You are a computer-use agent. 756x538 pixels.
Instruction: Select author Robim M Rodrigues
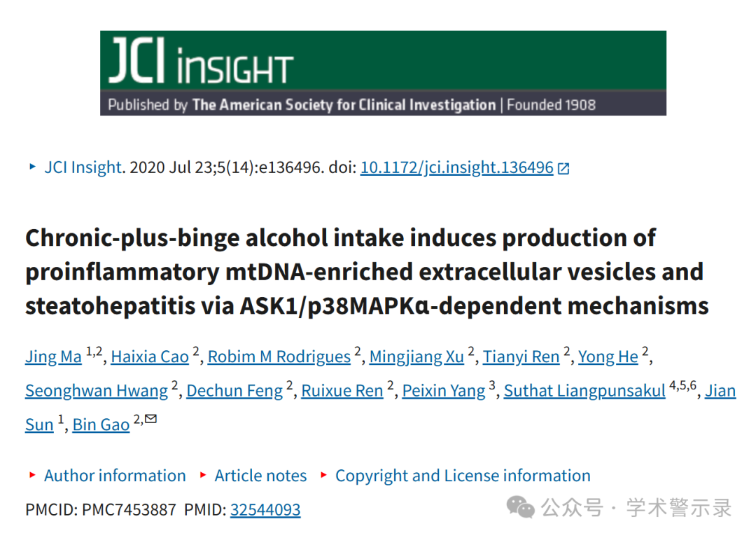pyautogui.click(x=279, y=357)
